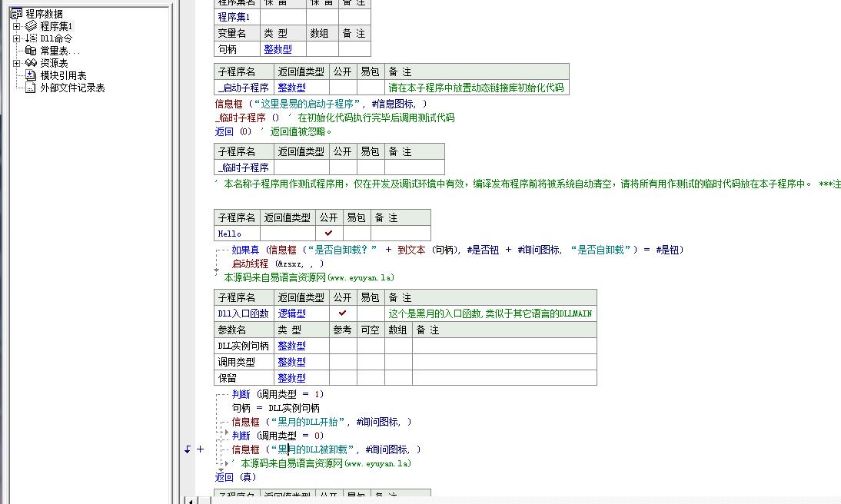This screenshot has width=841, height=504.
Task: Click the Hello subroutine name cell
Action: tap(237, 234)
